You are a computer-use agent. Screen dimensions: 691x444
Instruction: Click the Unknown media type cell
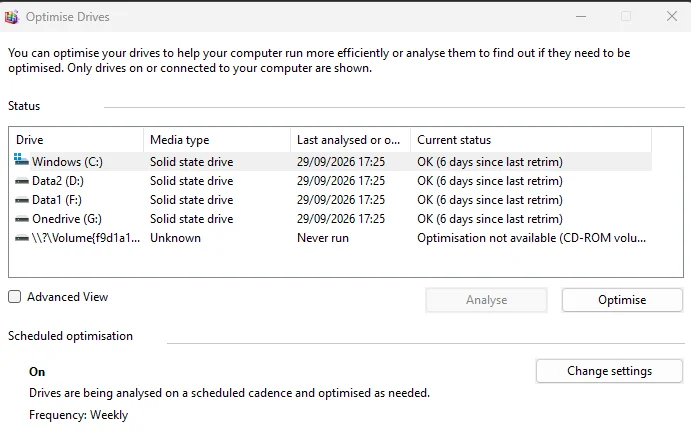coord(175,238)
